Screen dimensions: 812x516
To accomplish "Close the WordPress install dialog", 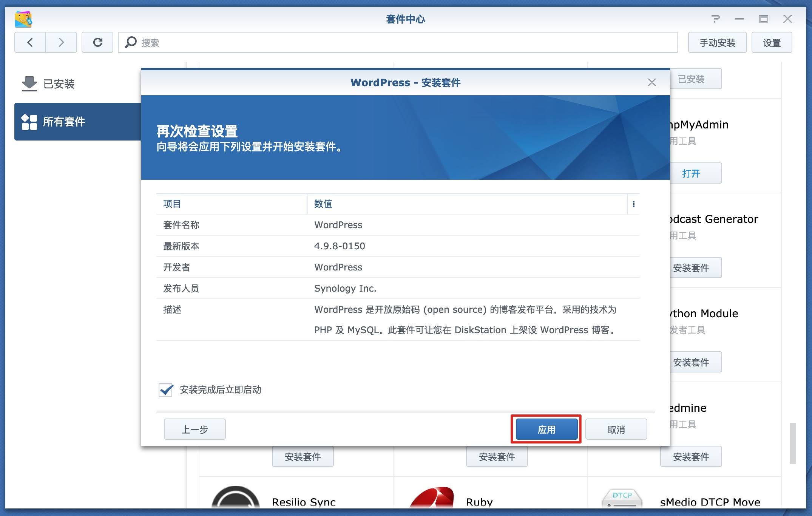I will (651, 82).
